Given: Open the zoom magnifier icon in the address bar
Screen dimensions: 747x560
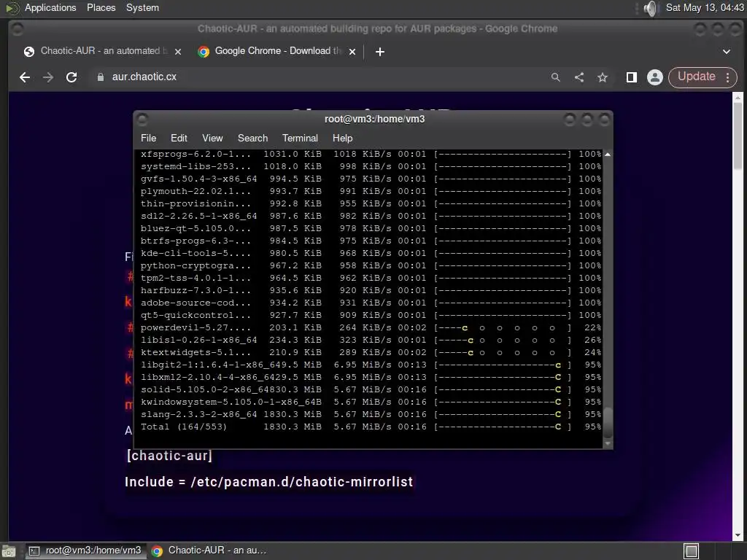Looking at the screenshot, I should (x=555, y=77).
